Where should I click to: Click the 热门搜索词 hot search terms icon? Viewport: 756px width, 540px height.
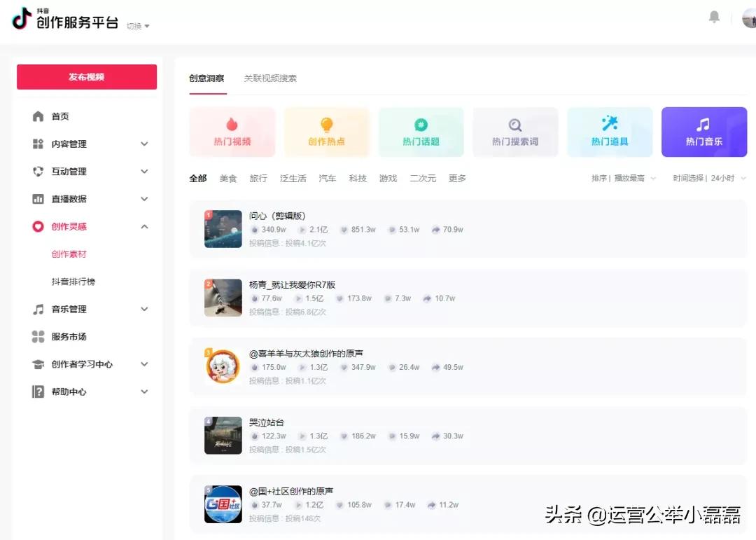[x=515, y=132]
